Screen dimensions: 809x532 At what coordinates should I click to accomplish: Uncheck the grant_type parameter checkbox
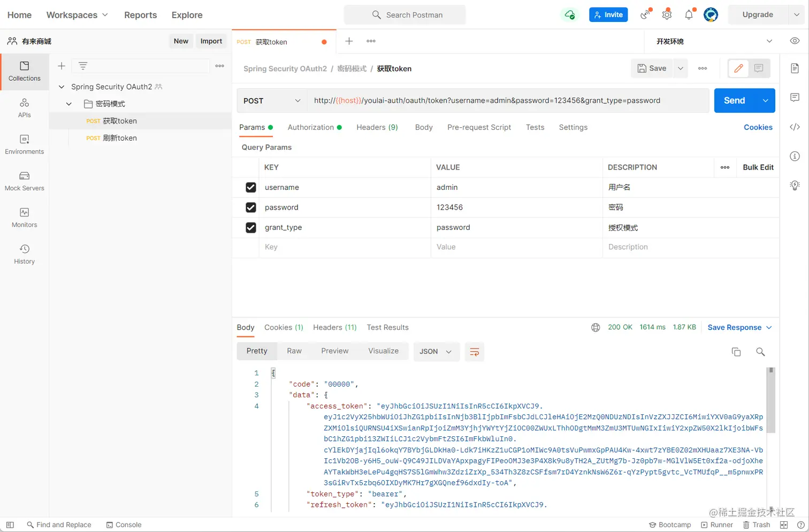tap(250, 228)
